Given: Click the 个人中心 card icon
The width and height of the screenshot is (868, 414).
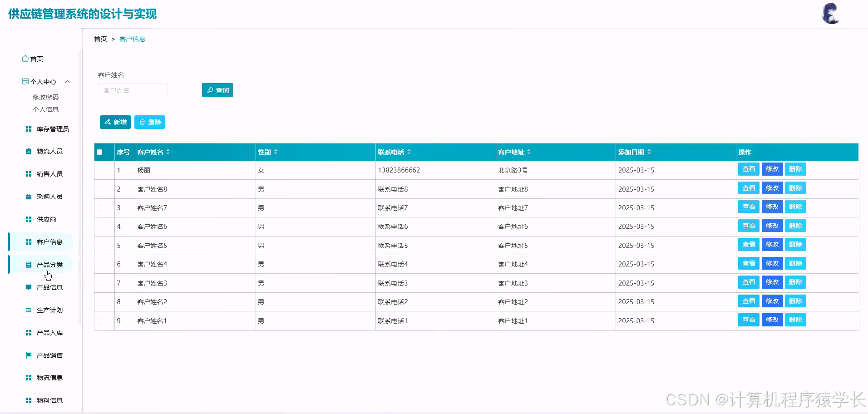Looking at the screenshot, I should coord(25,82).
